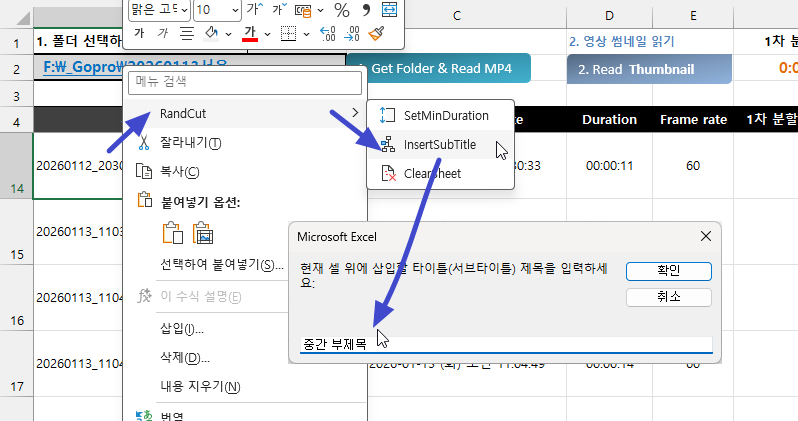
Task: Center align text in mini toolbar
Action: point(187,34)
